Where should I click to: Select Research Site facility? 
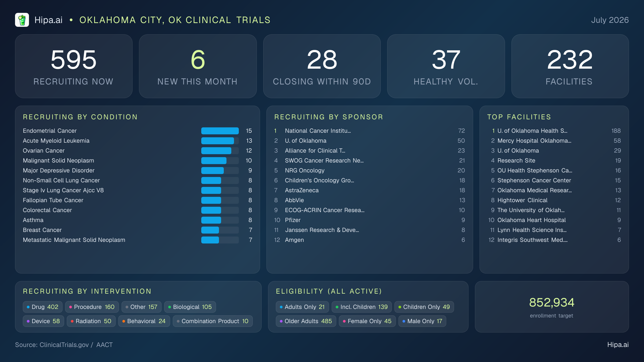point(554,160)
